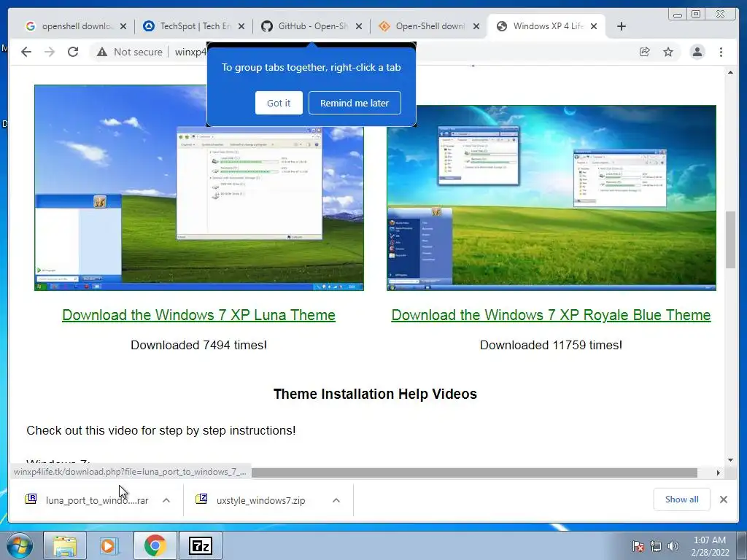Click the vertical scrollbar up arrow
Image resolution: width=747 pixels, height=560 pixels.
tap(730, 73)
